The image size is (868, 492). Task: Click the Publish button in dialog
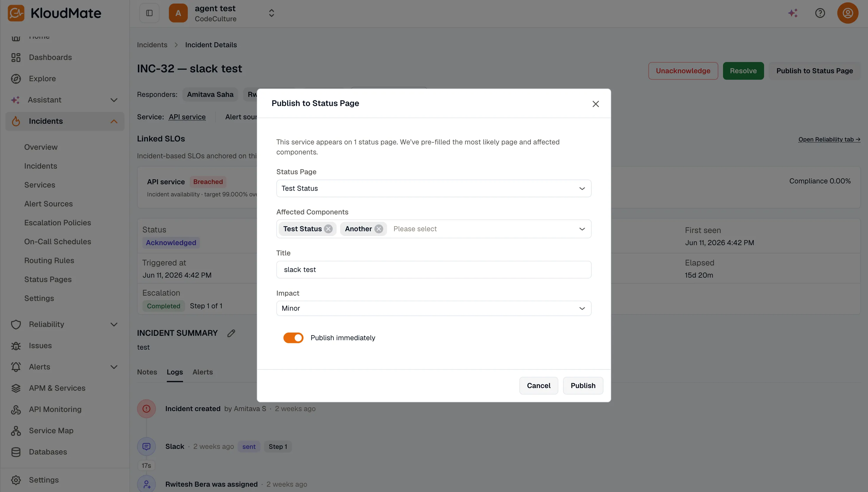(x=583, y=386)
